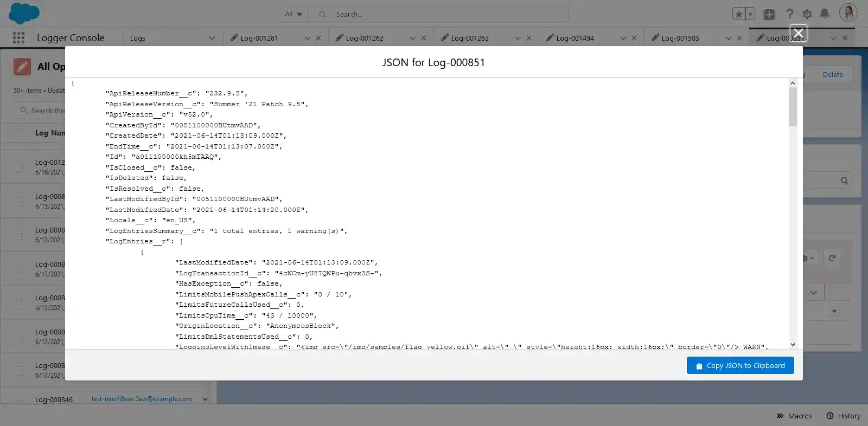Open the Setup gear icon
868x426 pixels.
(807, 14)
